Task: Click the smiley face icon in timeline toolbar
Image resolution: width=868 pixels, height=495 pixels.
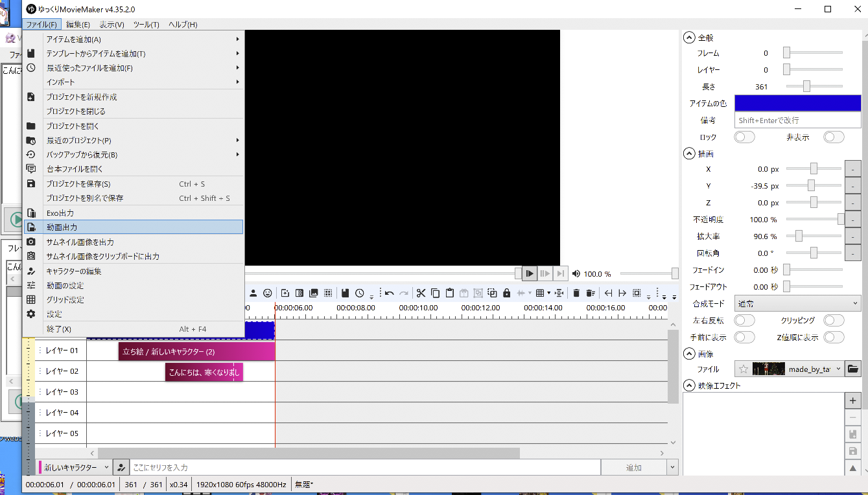Action: click(x=267, y=293)
